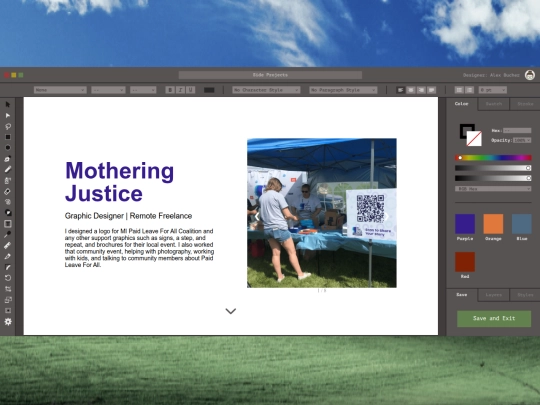Open the No Paragraph Style dropdown
The height and width of the screenshot is (405, 540).
point(343,90)
